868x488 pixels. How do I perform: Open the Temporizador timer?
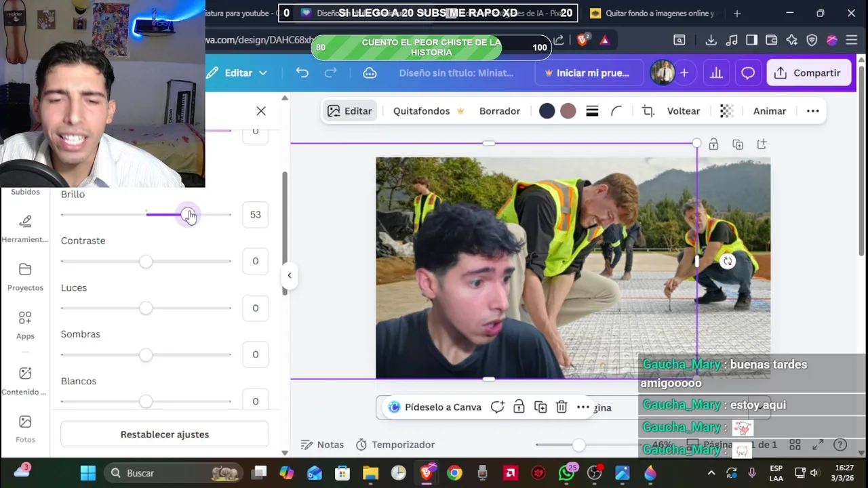395,445
